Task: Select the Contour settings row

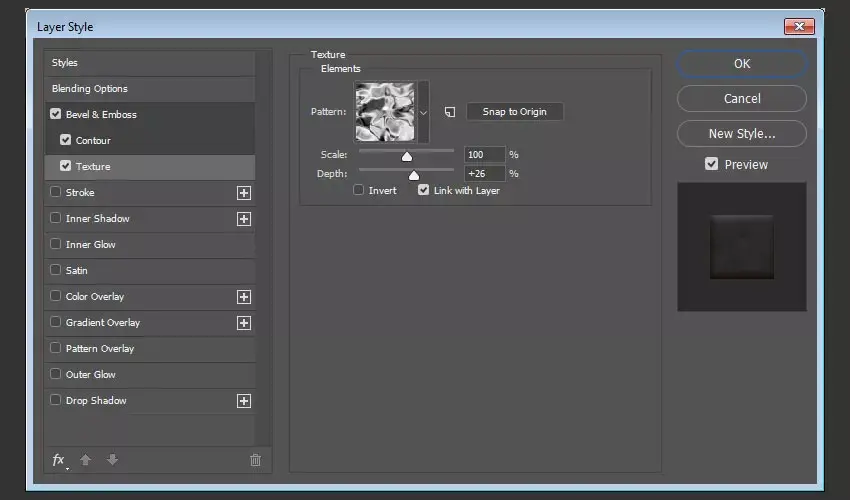Action: tap(150, 140)
